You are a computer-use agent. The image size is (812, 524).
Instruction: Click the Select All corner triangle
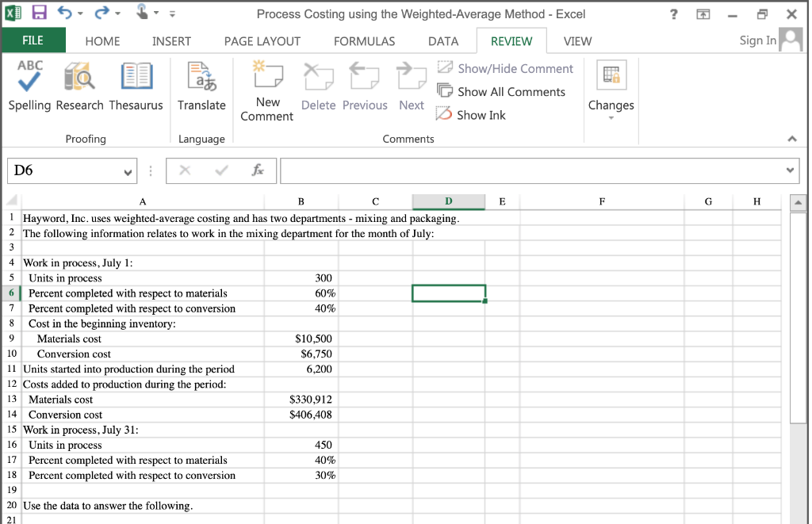11,201
